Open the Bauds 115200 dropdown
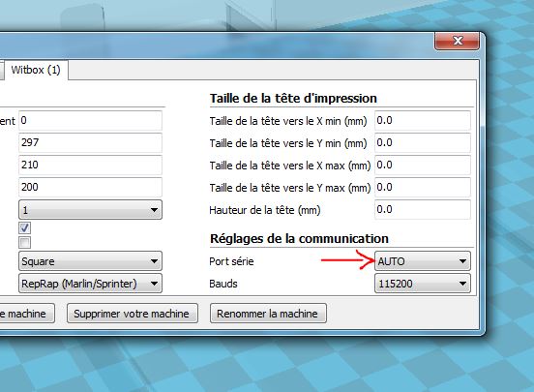This screenshot has height=392, width=534. pos(423,284)
